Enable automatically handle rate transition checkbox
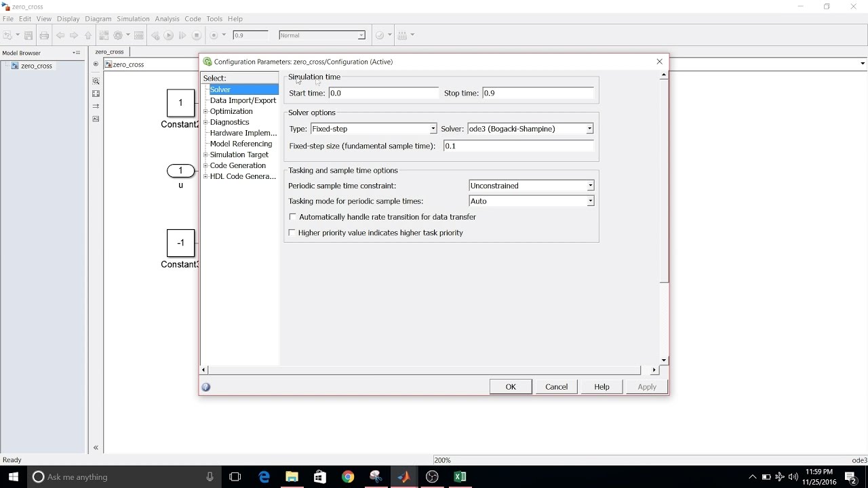The image size is (868, 488). 293,217
